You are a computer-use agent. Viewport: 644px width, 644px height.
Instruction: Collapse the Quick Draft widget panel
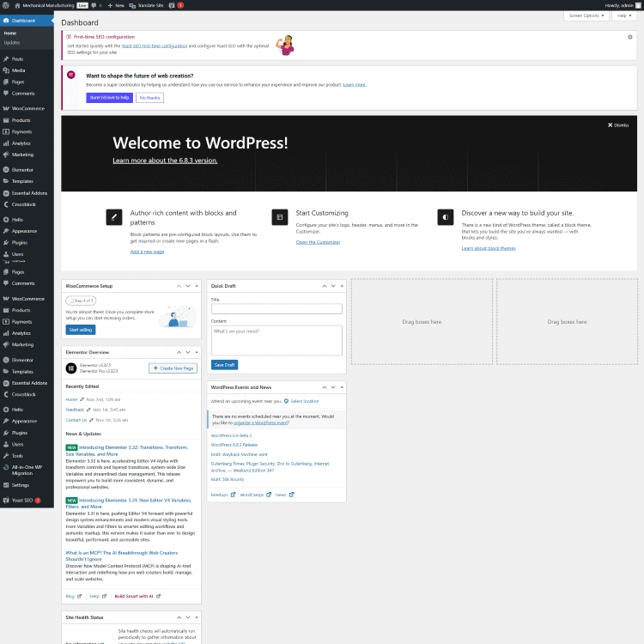(x=341, y=286)
